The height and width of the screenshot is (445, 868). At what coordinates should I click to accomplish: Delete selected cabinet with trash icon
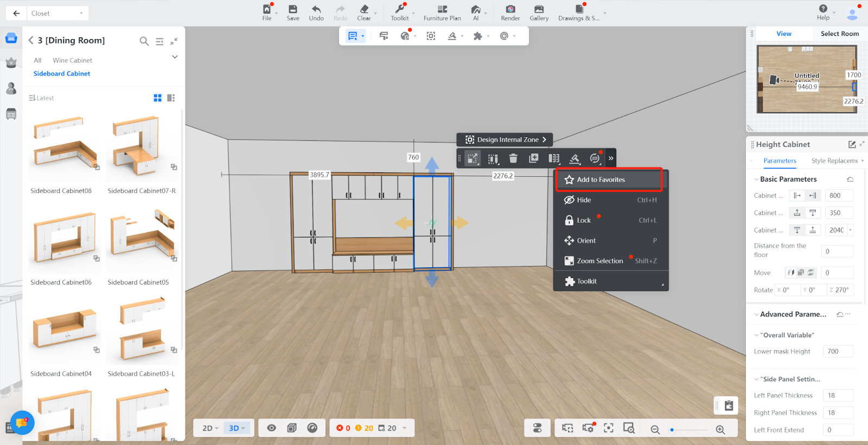click(513, 158)
